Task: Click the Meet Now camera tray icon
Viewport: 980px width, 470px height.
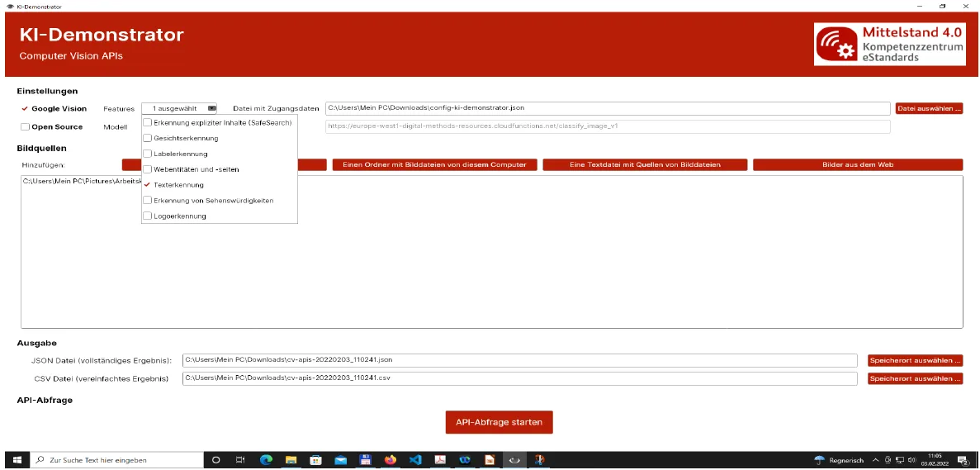Action: 888,460
